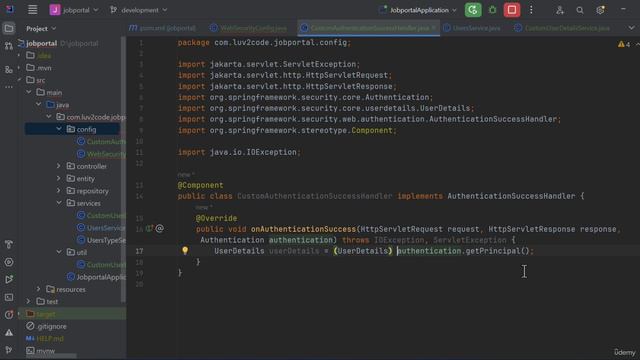Expand the test folder
This screenshot has height=360, width=640.
[x=29, y=301]
